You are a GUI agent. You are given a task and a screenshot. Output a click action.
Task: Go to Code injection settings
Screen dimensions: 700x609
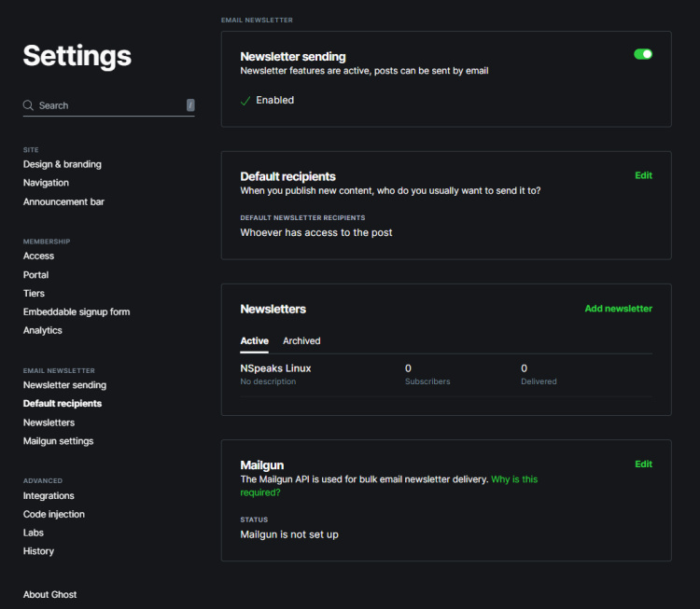[x=53, y=514]
